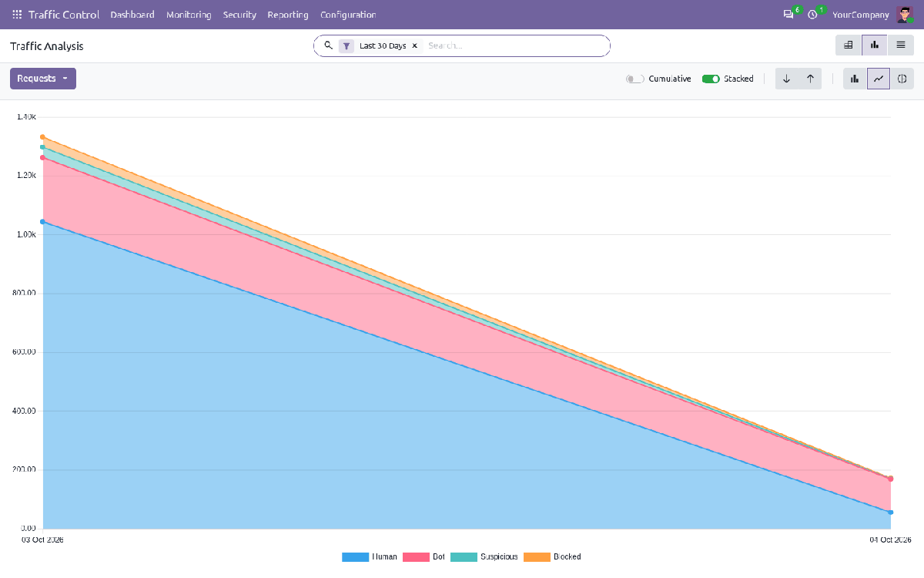The width and height of the screenshot is (924, 578).
Task: Click the Traffic Analysis page title
Action: click(x=47, y=46)
